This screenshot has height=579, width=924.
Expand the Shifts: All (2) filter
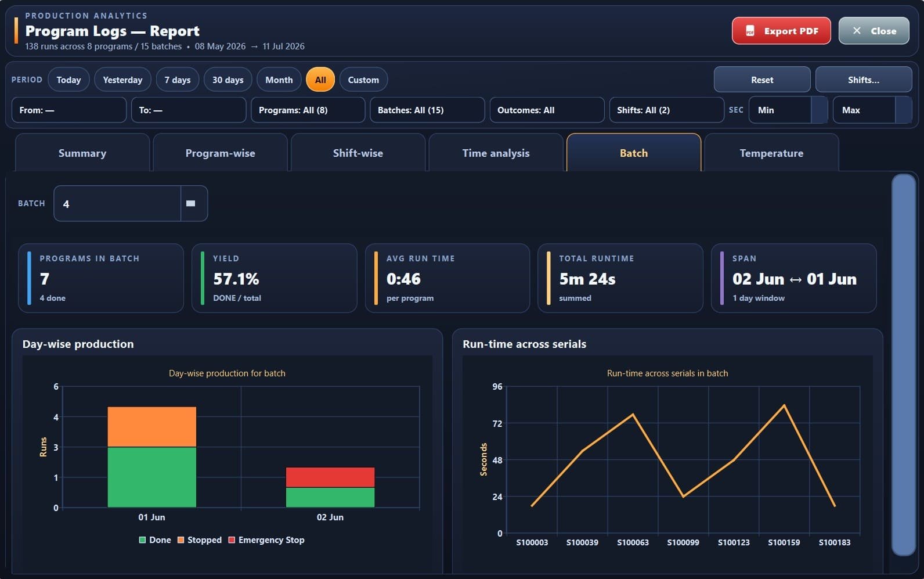(x=666, y=110)
